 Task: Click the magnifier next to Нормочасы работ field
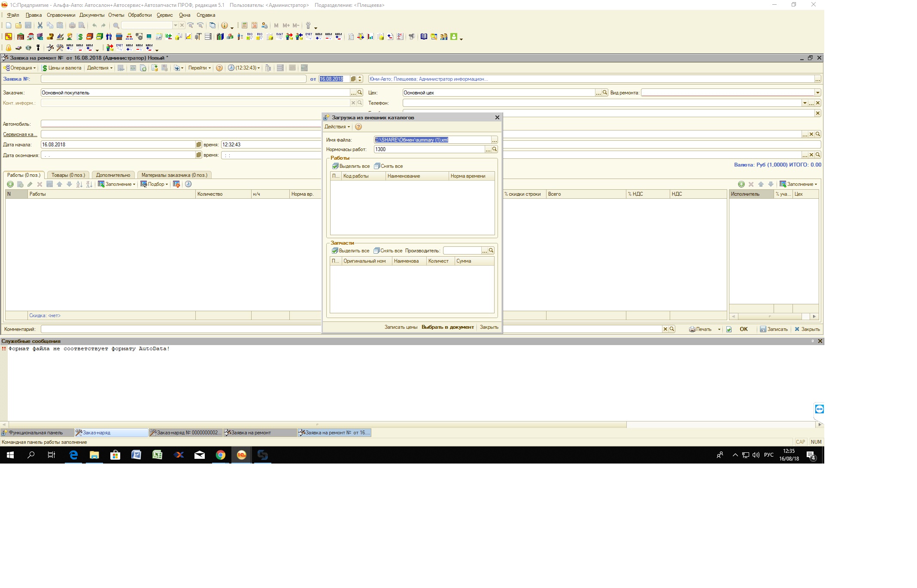[495, 149]
